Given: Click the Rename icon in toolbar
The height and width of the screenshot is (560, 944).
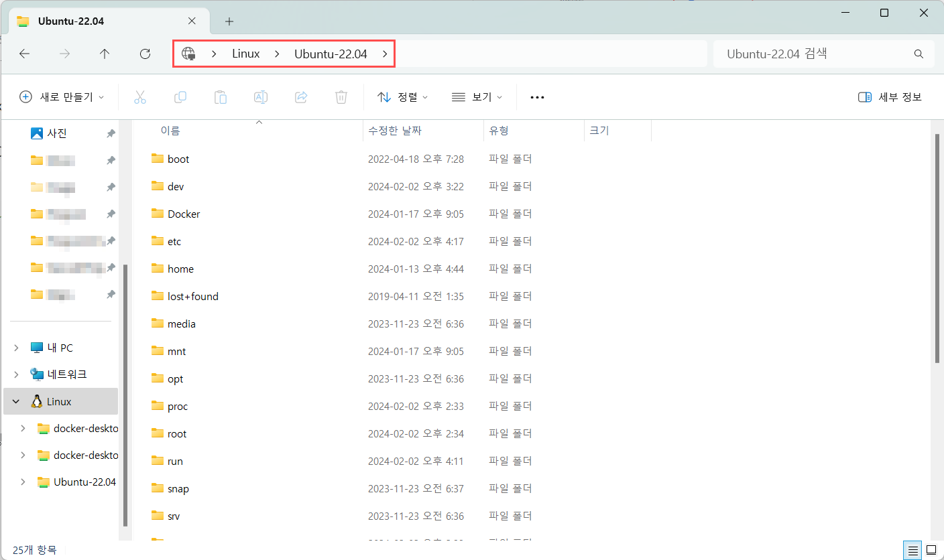Looking at the screenshot, I should point(261,97).
